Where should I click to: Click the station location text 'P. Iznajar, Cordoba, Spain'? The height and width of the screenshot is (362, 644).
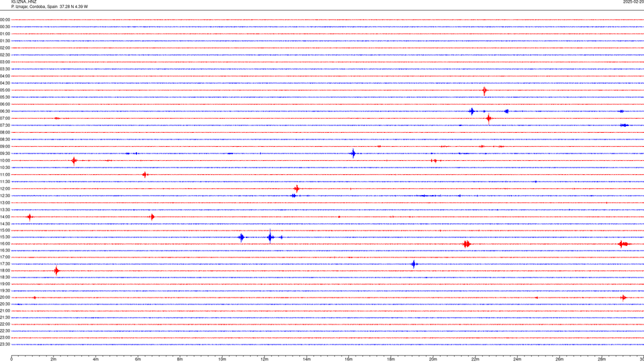pyautogui.click(x=34, y=7)
